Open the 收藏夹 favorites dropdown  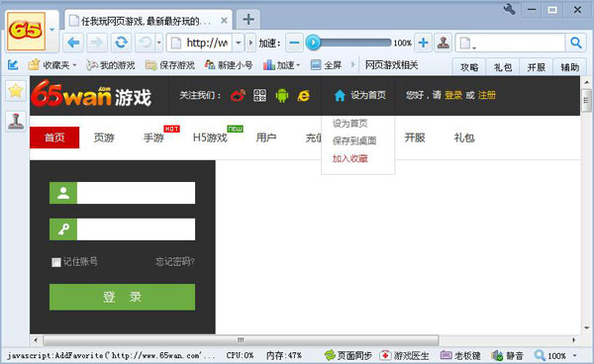tap(52, 65)
